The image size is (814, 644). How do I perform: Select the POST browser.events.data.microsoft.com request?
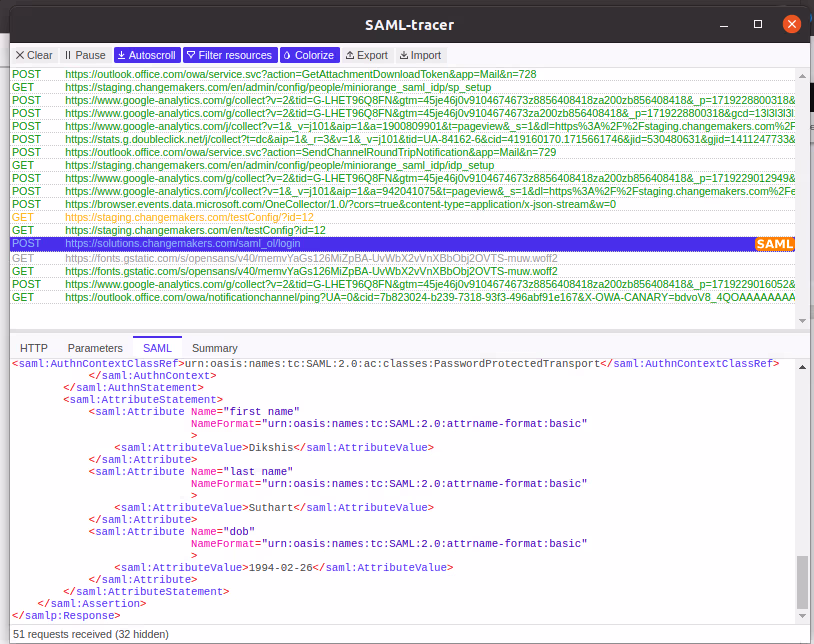pos(402,204)
